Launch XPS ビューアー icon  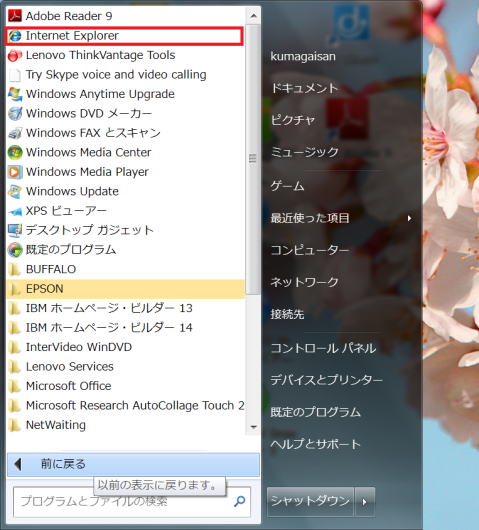tap(15, 211)
